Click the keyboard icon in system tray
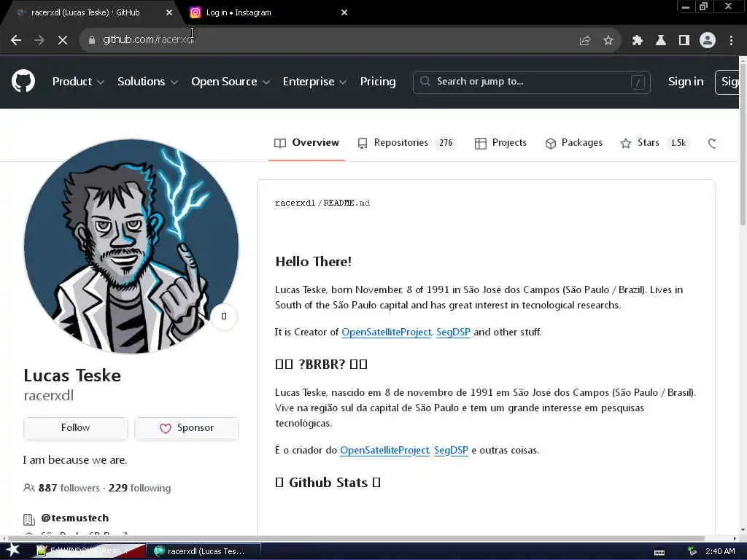 coord(659,552)
